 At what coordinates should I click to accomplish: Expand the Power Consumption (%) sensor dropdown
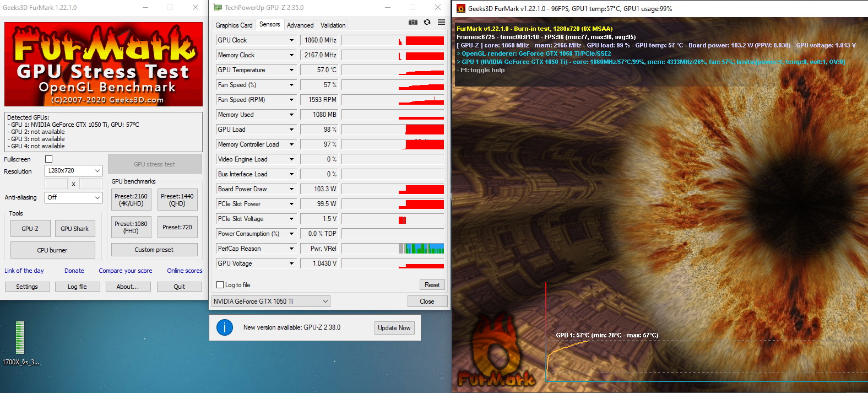coord(291,234)
